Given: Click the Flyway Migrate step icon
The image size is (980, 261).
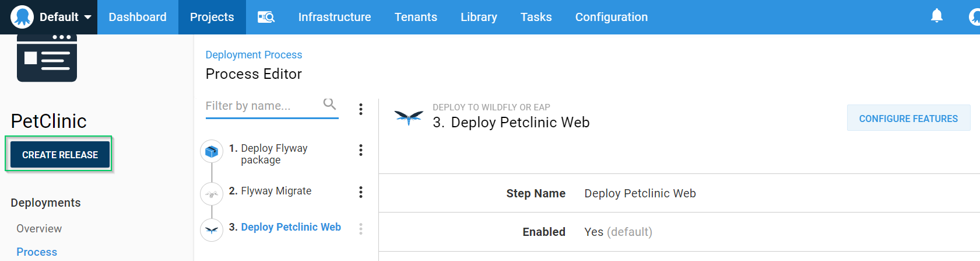Looking at the screenshot, I should point(212,194).
